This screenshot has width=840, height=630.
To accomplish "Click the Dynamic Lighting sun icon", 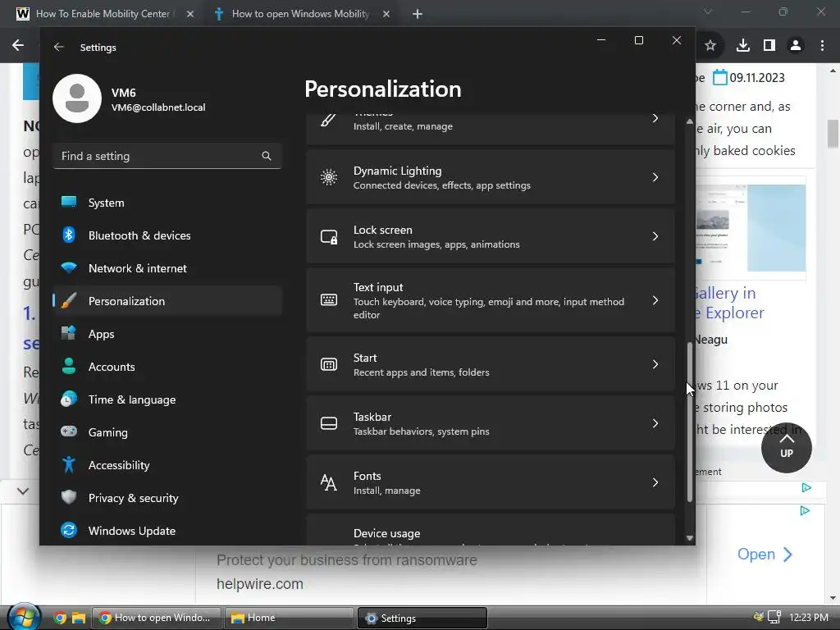I will pyautogui.click(x=329, y=177).
